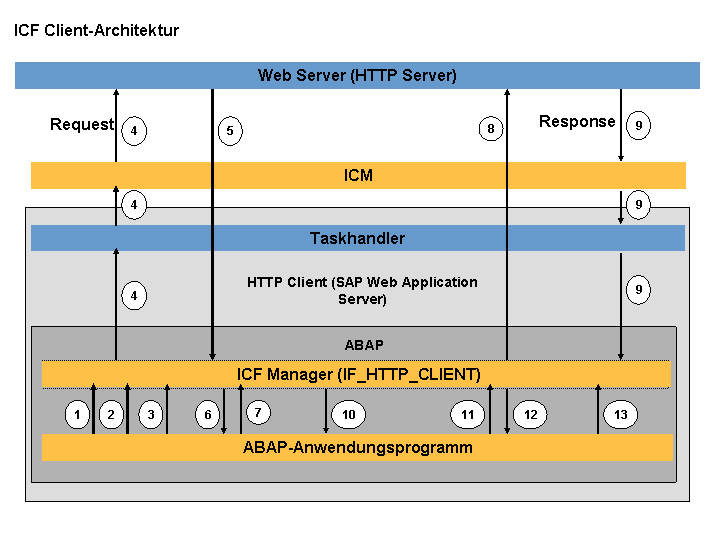Click the step 10 circle marker
This screenshot has width=720, height=540.
pyautogui.click(x=349, y=415)
